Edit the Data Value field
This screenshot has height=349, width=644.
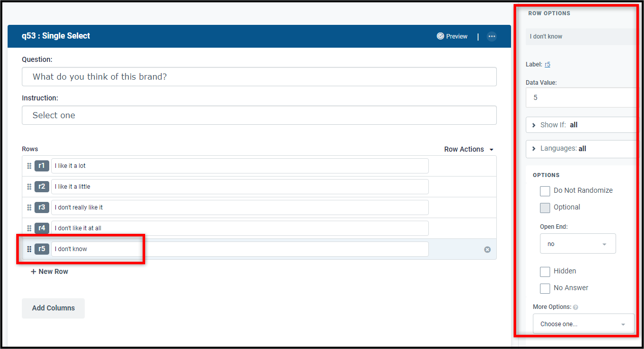pyautogui.click(x=581, y=97)
